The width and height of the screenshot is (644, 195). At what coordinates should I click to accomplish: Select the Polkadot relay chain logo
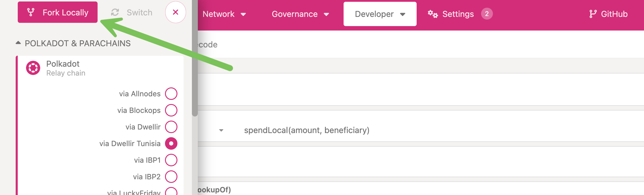point(33,68)
